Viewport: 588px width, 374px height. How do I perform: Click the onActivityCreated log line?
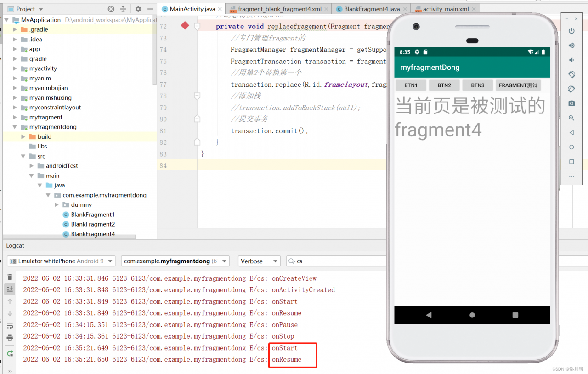pyautogui.click(x=179, y=290)
